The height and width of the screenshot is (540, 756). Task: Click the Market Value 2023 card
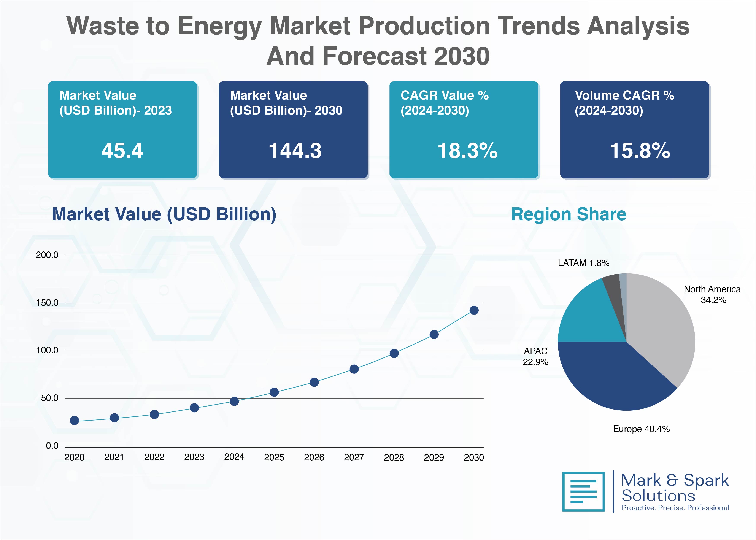[x=123, y=130]
